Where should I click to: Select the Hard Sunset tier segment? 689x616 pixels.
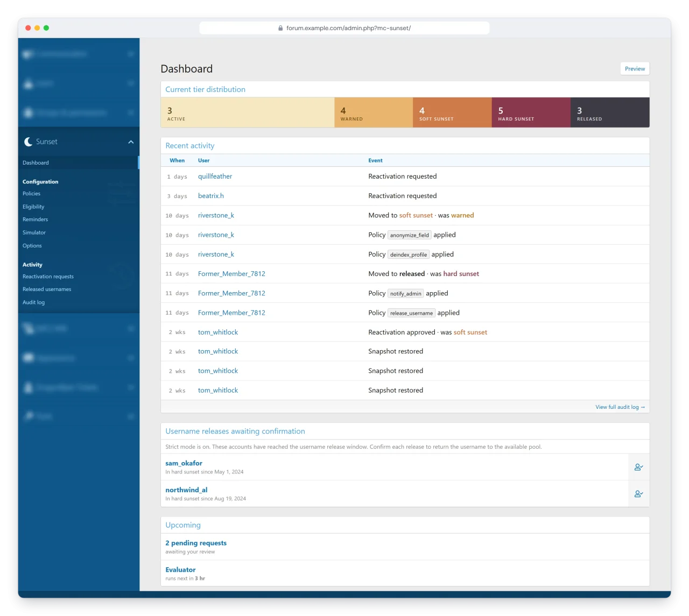coord(531,112)
